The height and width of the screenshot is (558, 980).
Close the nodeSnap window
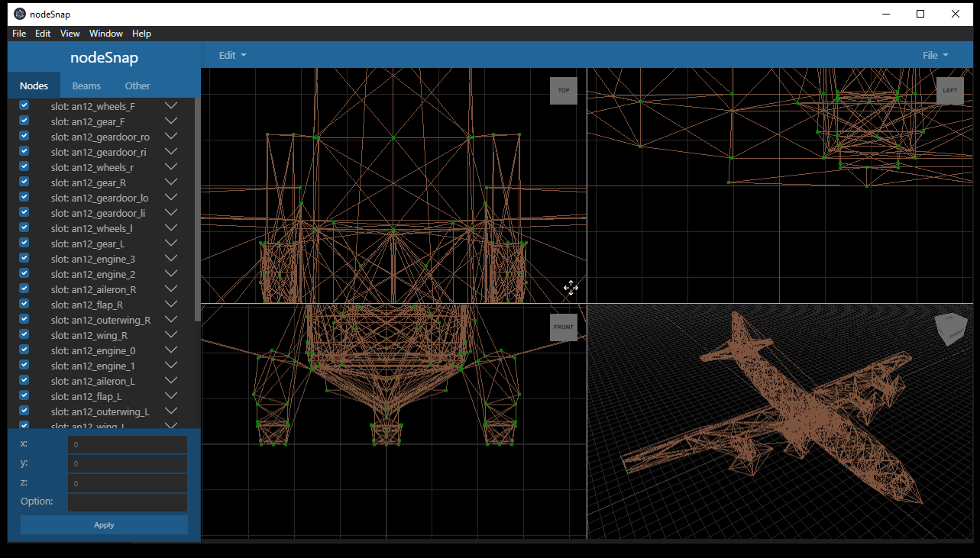pos(955,14)
